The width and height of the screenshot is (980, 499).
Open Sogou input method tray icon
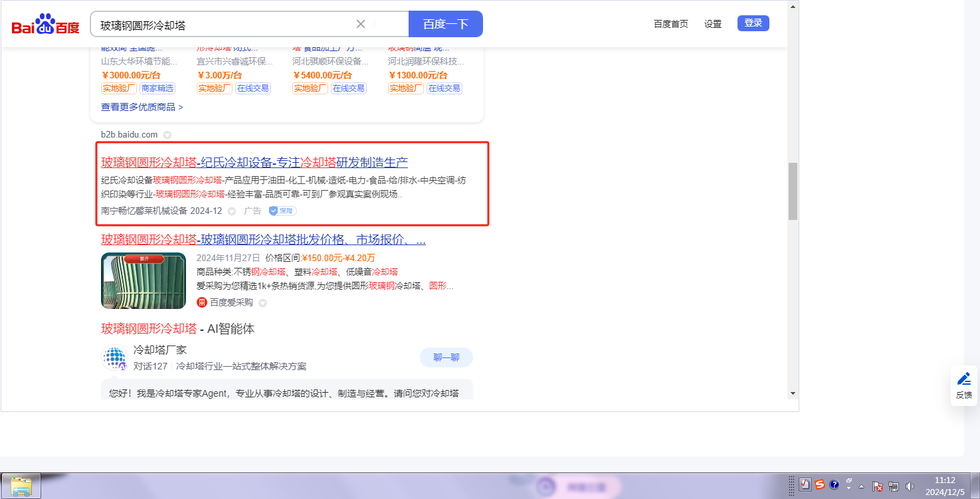[x=820, y=484]
